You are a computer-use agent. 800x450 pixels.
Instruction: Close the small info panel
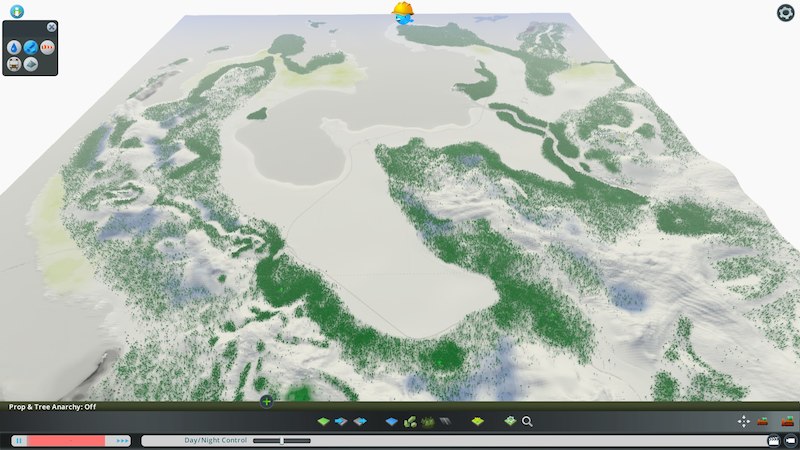(52, 26)
